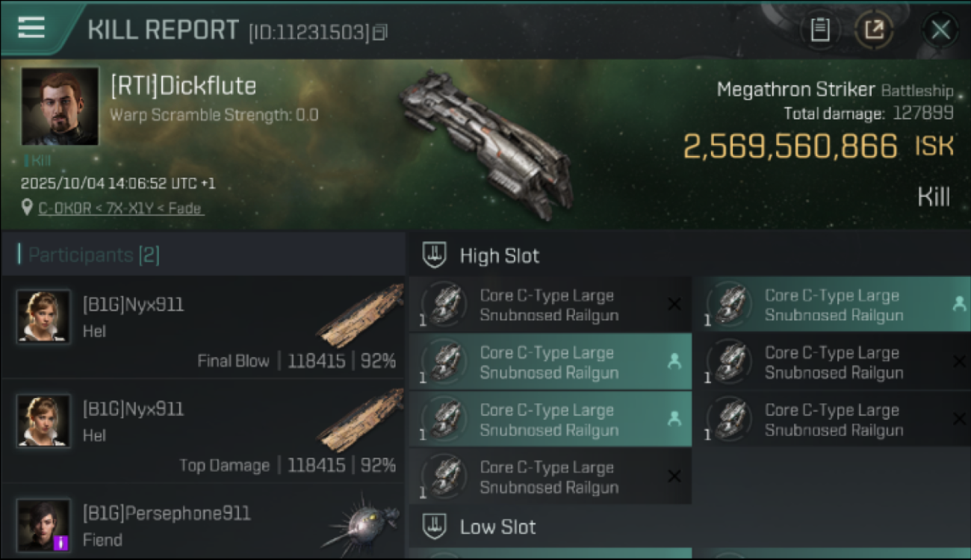Close the kill report window
Screen dimensions: 971x560
[x=940, y=30]
